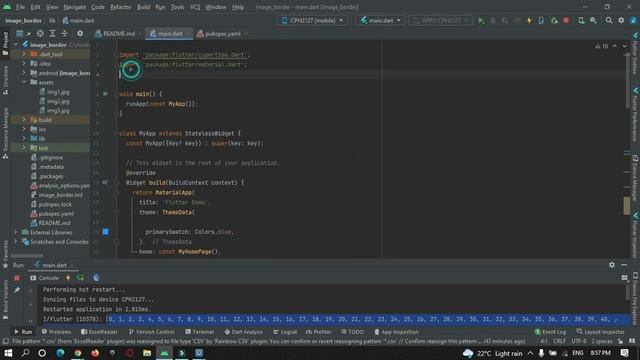
Task: Open File Explorer from the taskbar
Action: click(147, 353)
